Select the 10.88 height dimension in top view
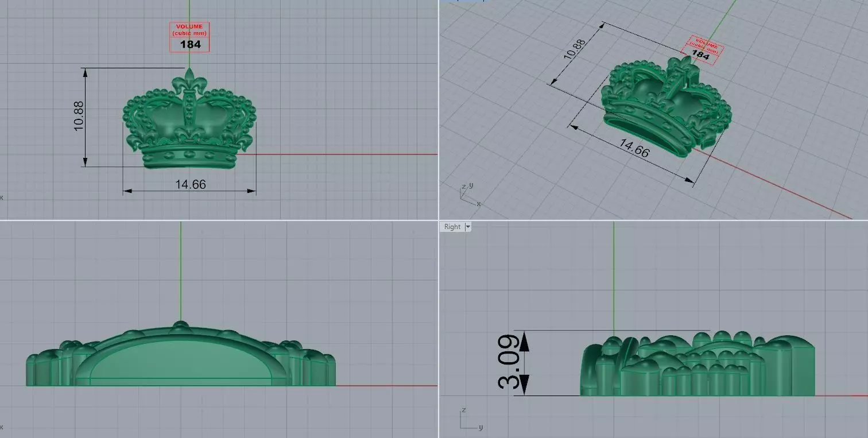The height and width of the screenshot is (438, 868). (79, 117)
